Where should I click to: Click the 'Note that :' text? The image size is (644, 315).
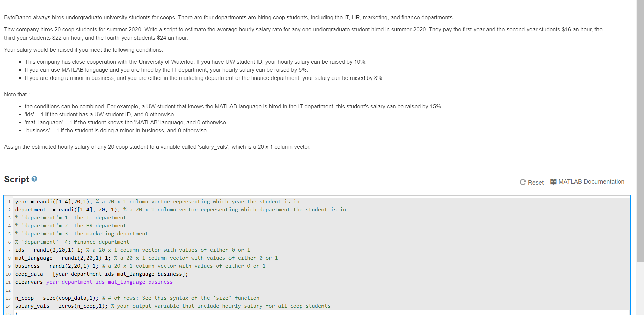[x=17, y=95]
